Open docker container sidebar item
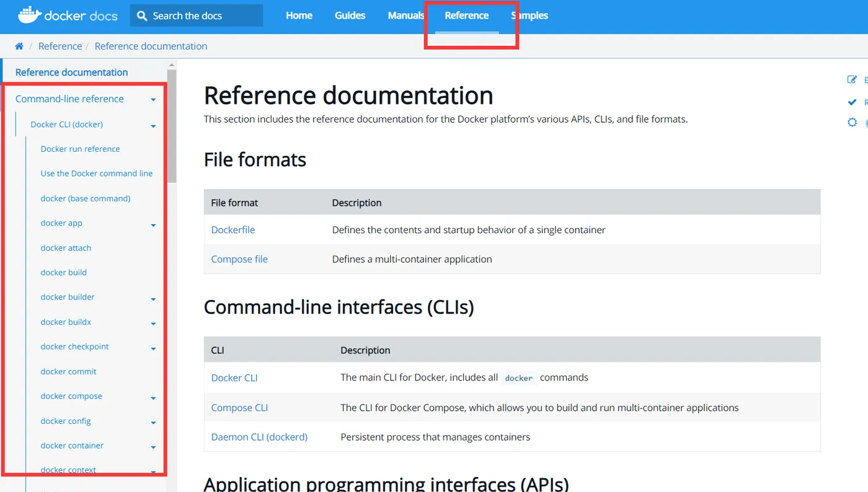 tap(72, 446)
